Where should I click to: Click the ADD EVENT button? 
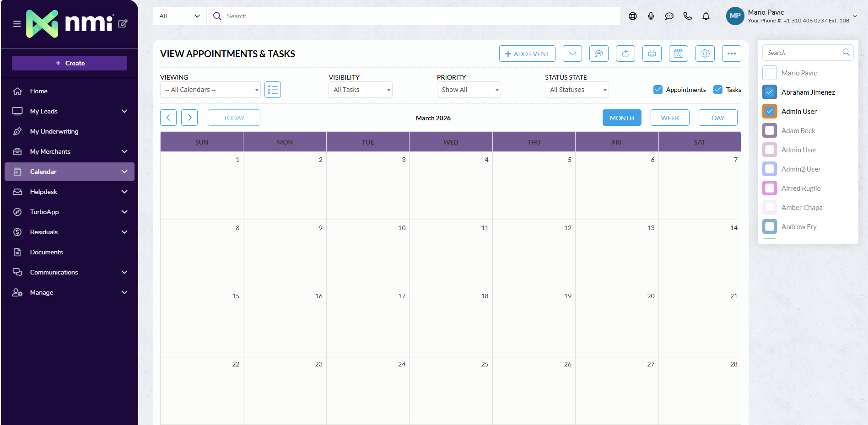[x=527, y=54]
